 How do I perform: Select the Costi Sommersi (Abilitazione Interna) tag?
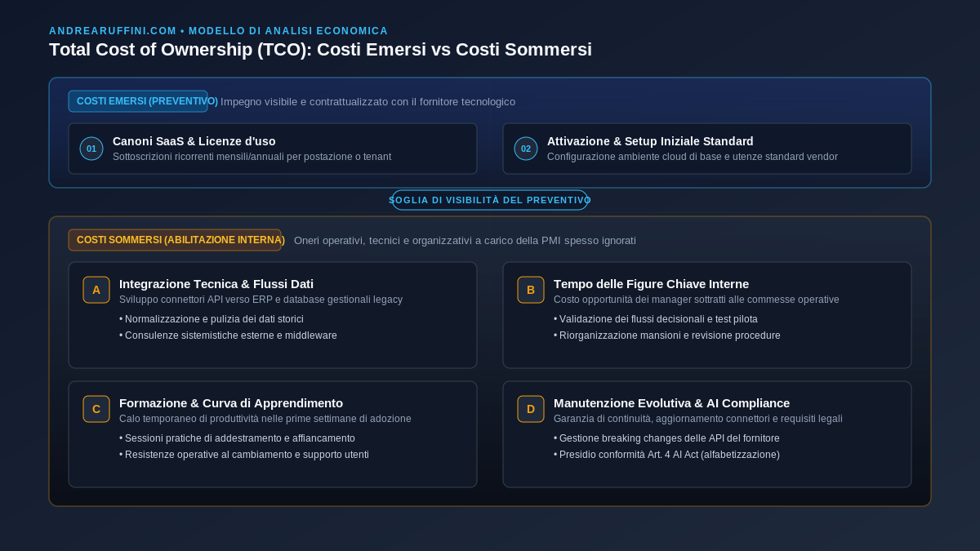click(x=175, y=240)
